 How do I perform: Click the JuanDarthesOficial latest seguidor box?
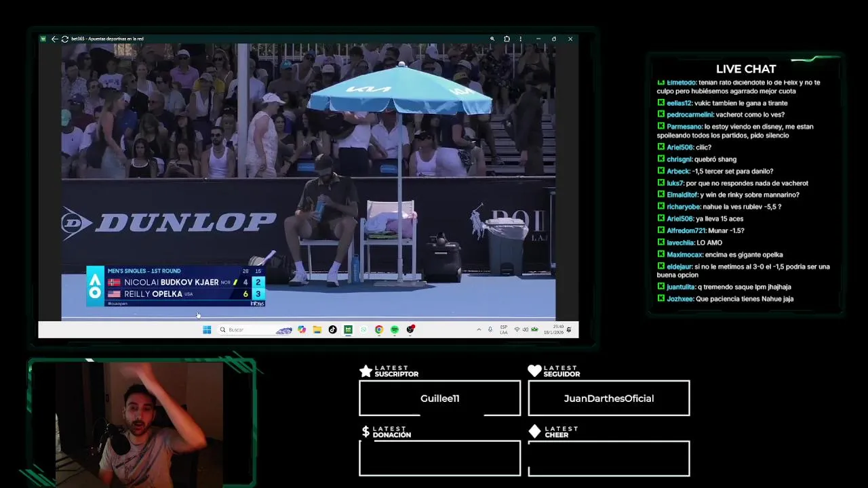(609, 398)
